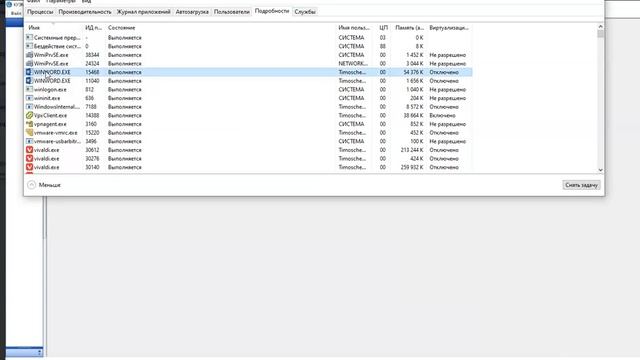This screenshot has width=640, height=360.
Task: Sort by the Виртуализаци... column header
Action: pyautogui.click(x=449, y=28)
